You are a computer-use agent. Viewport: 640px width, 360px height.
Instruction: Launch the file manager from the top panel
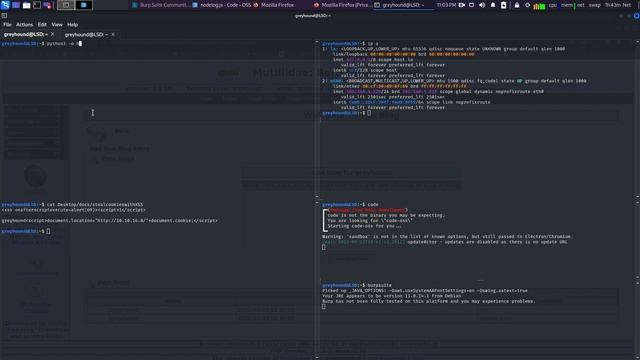coord(27,5)
